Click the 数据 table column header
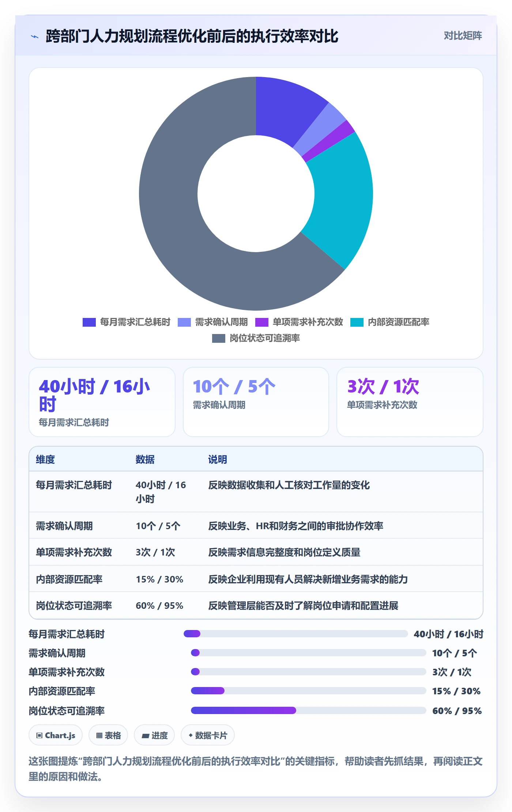The image size is (512, 812). (145, 459)
